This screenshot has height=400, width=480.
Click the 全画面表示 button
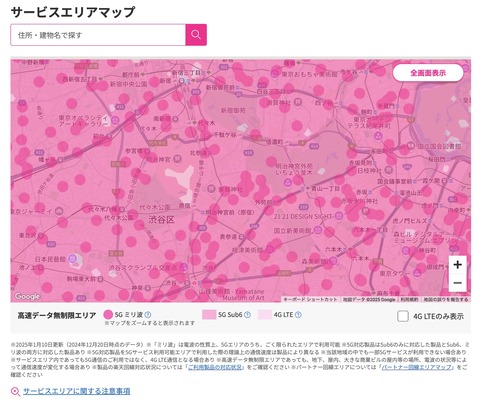coord(428,73)
